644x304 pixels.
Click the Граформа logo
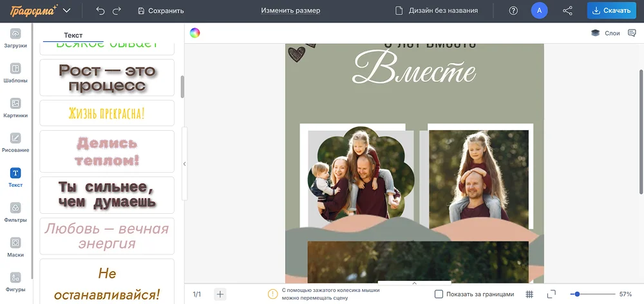click(34, 10)
